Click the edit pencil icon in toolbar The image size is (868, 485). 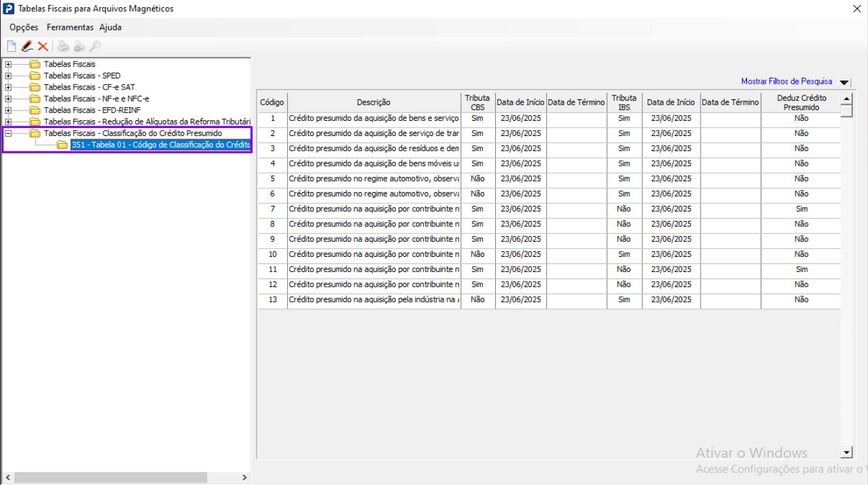click(x=27, y=46)
